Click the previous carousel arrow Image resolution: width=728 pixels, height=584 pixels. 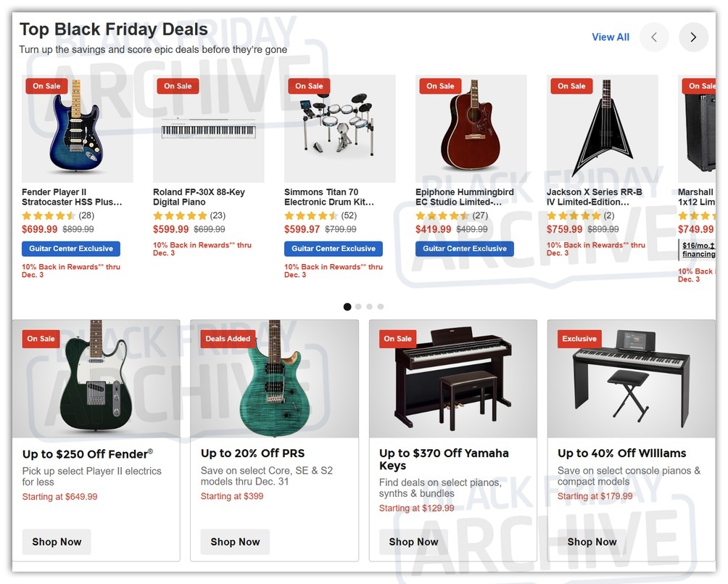coord(654,37)
